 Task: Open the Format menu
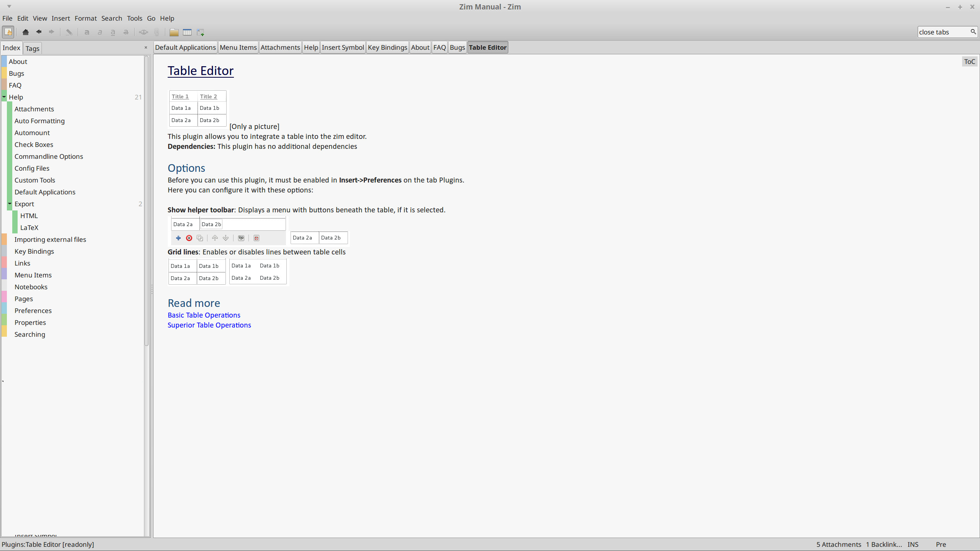point(85,18)
